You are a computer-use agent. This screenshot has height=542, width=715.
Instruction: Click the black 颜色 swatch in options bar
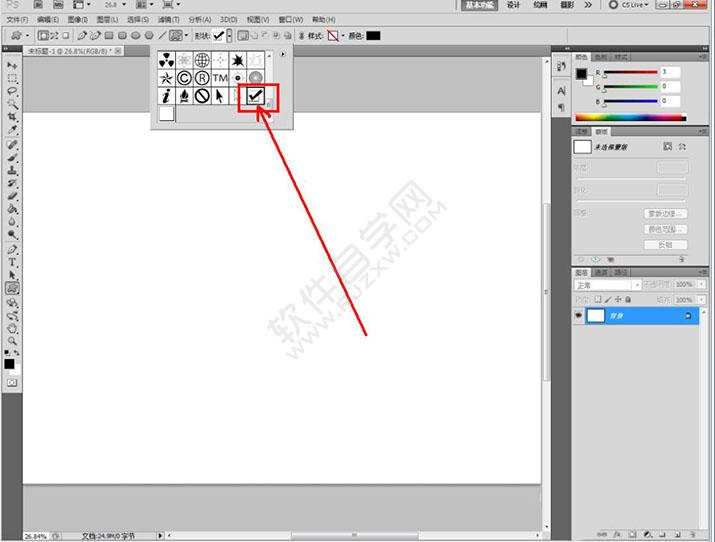coord(373,36)
